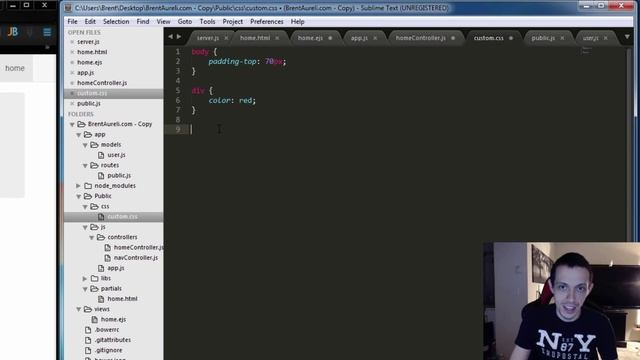Close public.js in Open Files list
This screenshot has width=640, height=360.
tap(72, 103)
